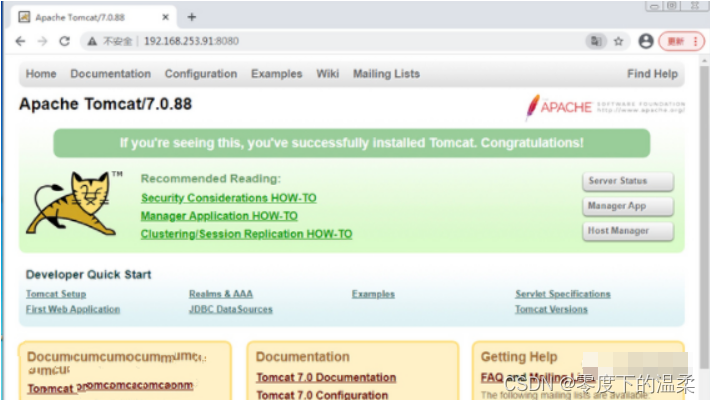
Task: Open the Documentation navigation item
Action: 110,74
